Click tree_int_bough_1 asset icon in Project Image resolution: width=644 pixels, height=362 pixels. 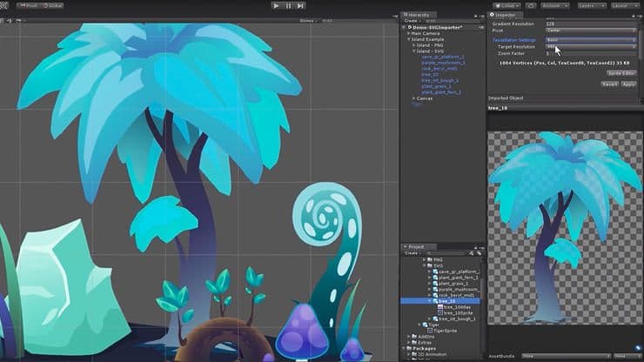click(x=435, y=318)
